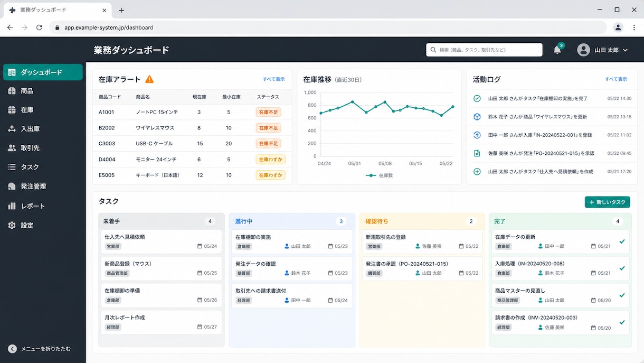The height and width of the screenshot is (363, 644).
Task: Click the 購買部 tag on 発注書の承認 card
Action: coord(374,273)
